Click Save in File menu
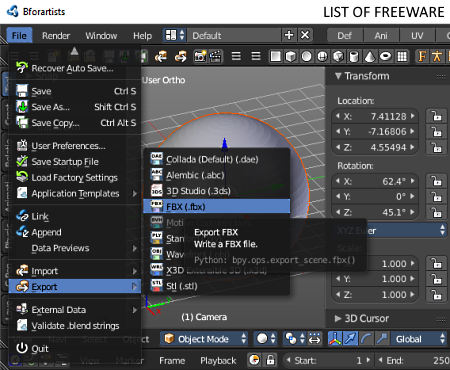 pos(76,91)
